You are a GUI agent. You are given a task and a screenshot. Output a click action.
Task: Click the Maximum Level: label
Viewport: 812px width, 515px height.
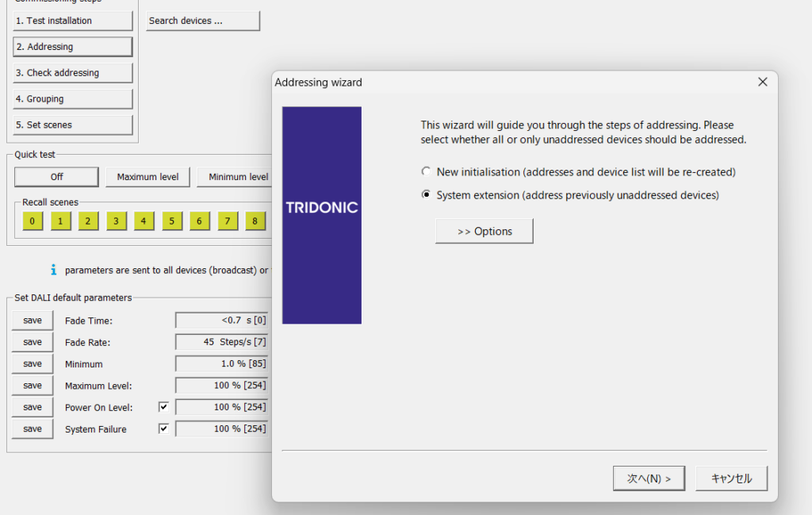(98, 386)
